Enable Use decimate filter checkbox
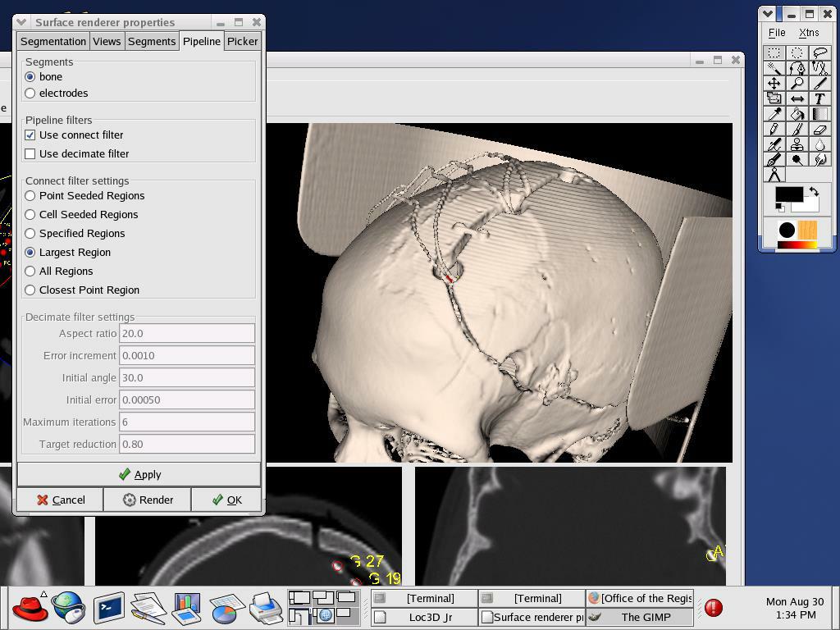This screenshot has width=840, height=630. point(30,153)
